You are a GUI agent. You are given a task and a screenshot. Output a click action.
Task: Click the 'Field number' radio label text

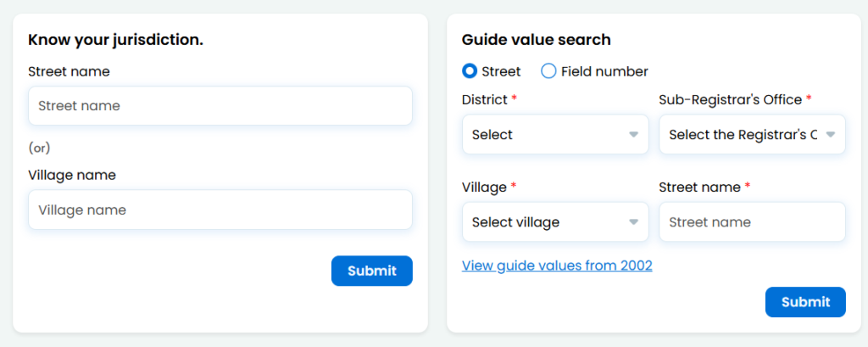click(x=604, y=71)
